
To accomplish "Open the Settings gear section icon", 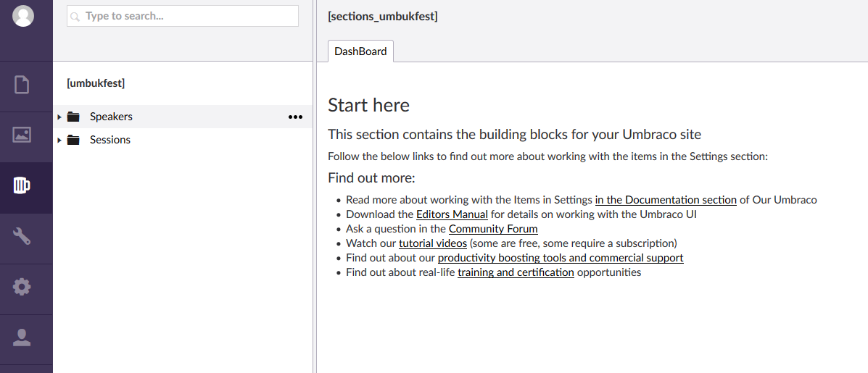I will (22, 287).
